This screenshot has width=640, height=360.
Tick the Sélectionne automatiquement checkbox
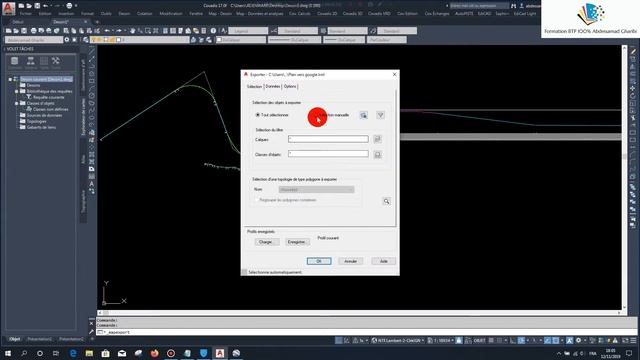[x=244, y=272]
